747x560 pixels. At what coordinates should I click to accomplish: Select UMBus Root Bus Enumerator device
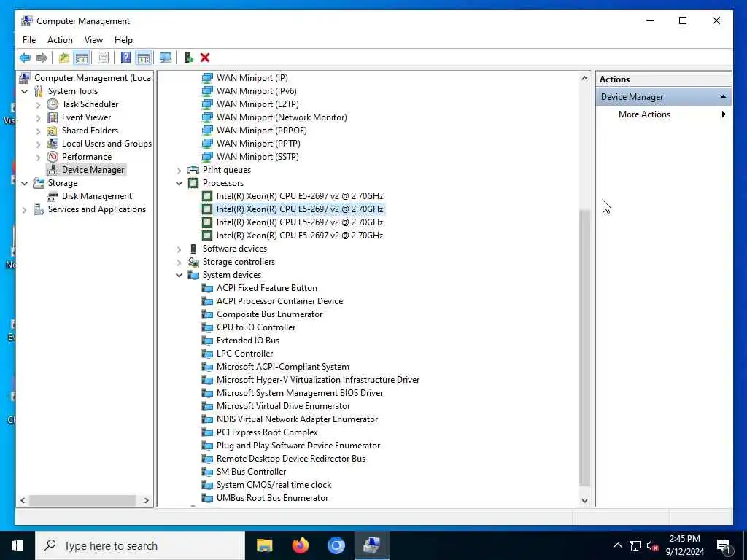[273, 498]
